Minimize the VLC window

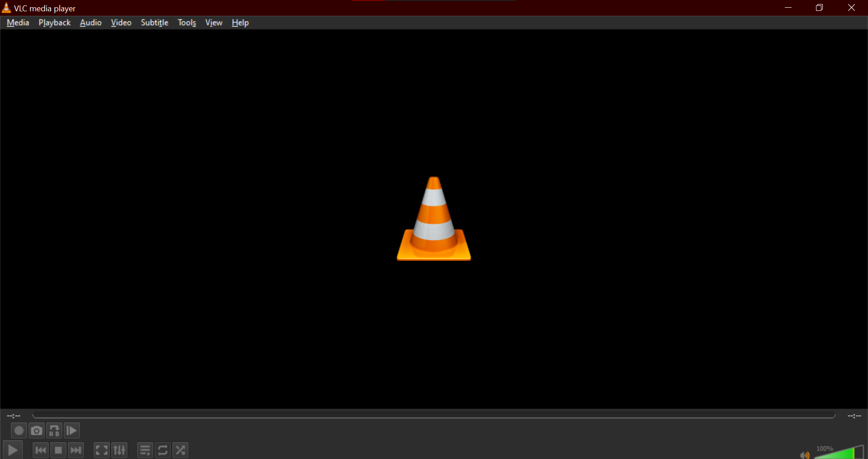(x=788, y=8)
